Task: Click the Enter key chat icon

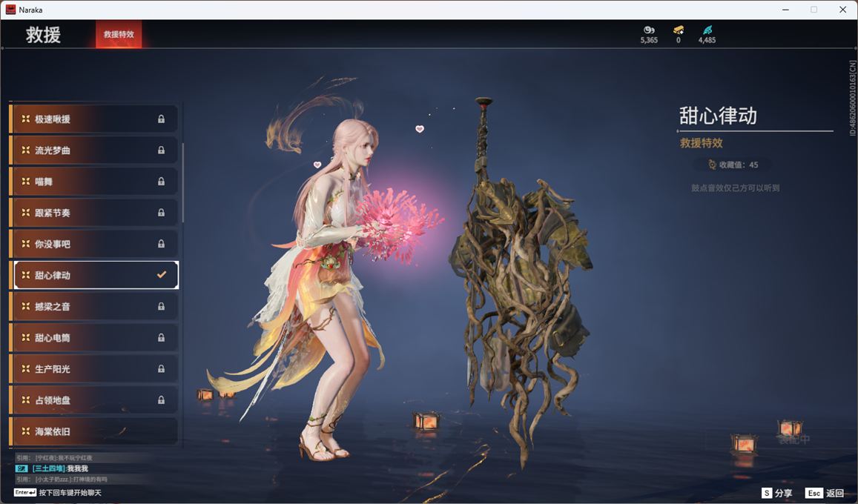Action: (x=25, y=493)
